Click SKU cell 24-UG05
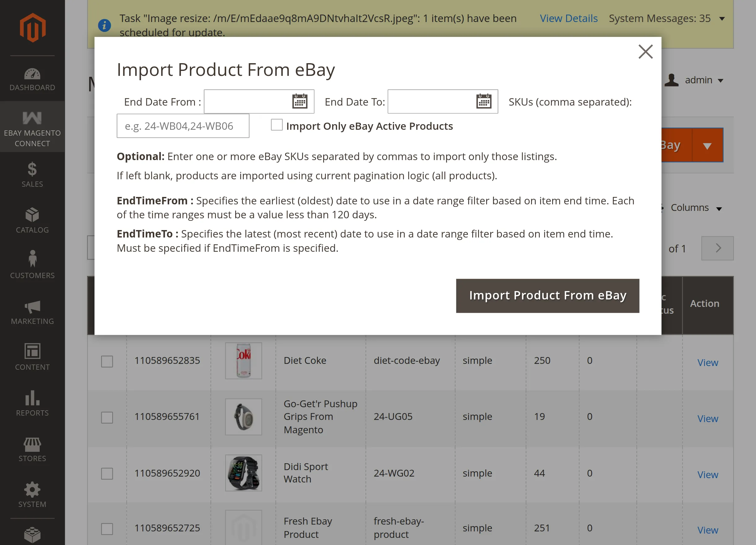This screenshot has height=545, width=756. coord(393,416)
